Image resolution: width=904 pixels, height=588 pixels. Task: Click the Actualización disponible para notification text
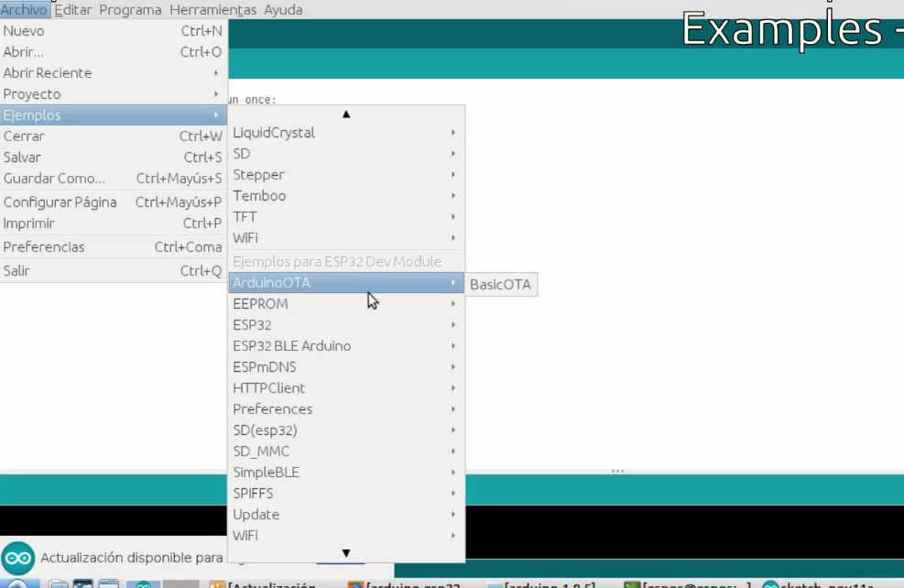click(132, 558)
